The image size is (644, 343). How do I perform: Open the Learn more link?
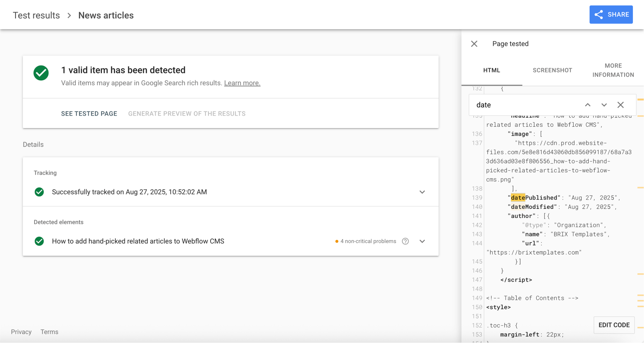point(242,83)
